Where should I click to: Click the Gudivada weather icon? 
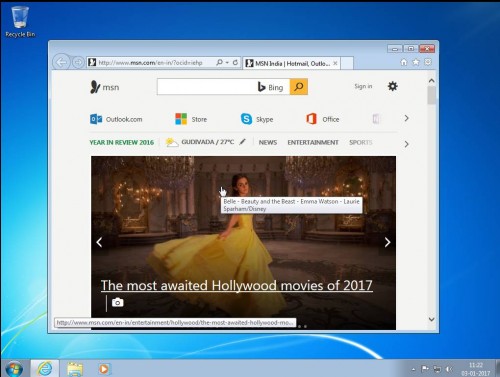point(172,142)
